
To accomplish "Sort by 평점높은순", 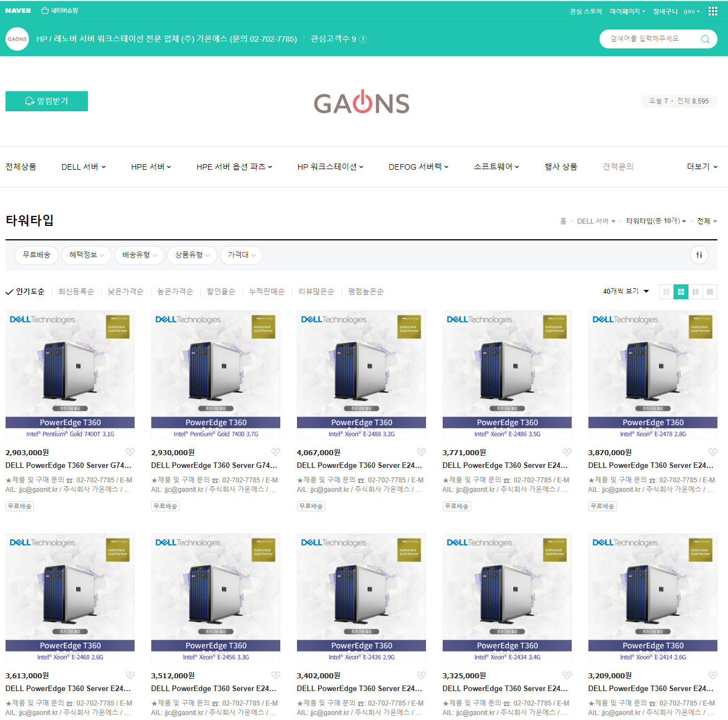I will (x=366, y=292).
